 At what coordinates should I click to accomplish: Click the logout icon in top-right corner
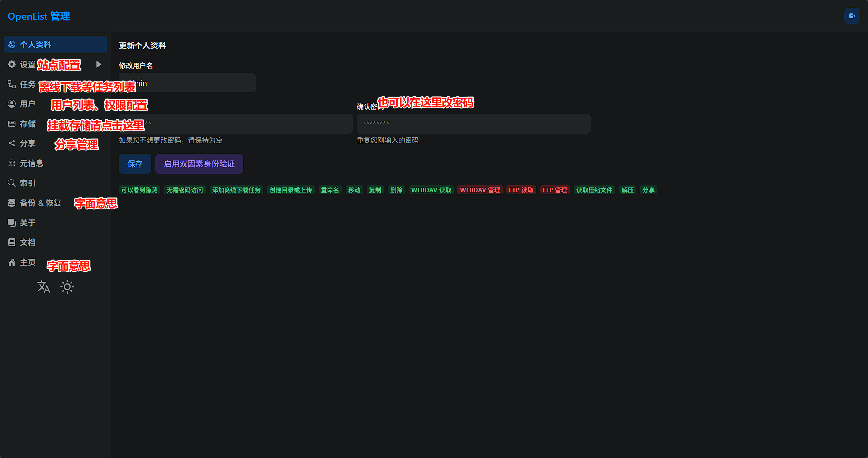(x=852, y=16)
